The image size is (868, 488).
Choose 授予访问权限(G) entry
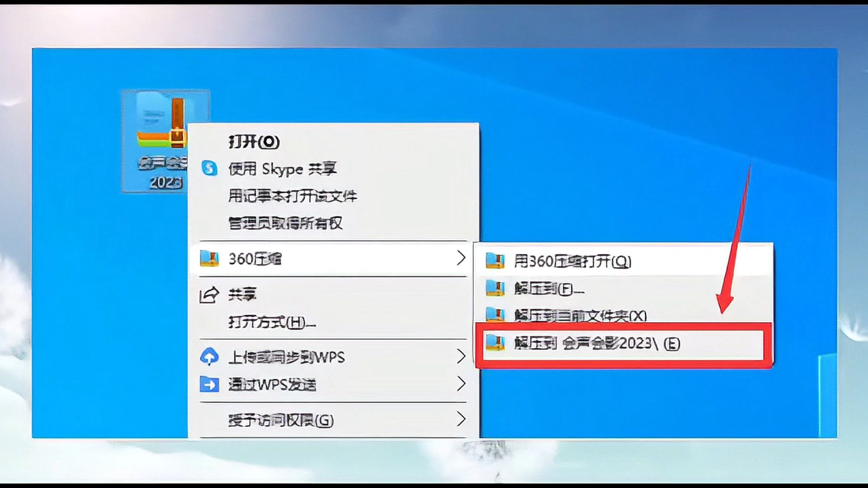pos(334,420)
